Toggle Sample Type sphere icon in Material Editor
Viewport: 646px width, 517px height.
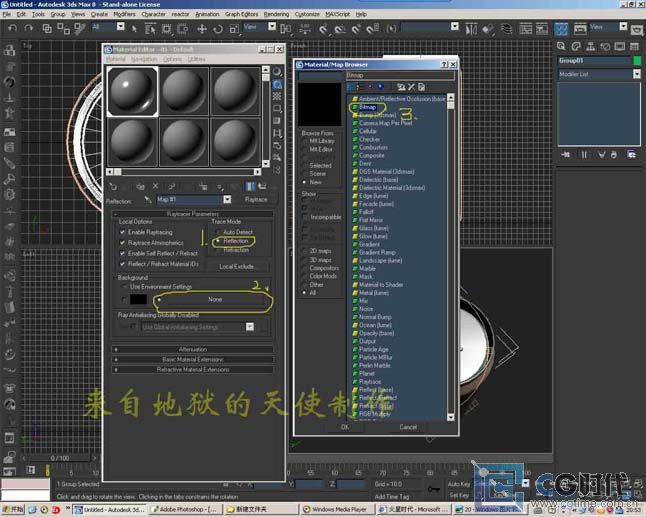277,72
